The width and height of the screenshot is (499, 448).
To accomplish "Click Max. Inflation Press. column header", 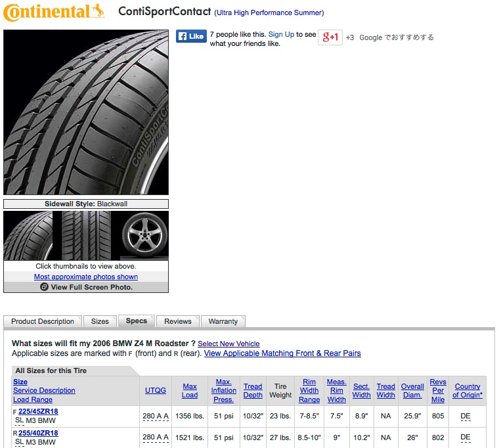I will coord(223,390).
